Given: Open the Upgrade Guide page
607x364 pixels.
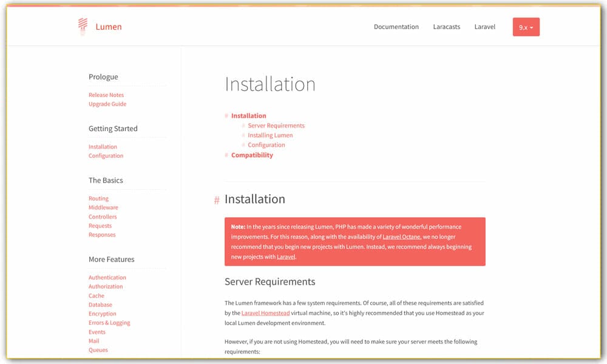Looking at the screenshot, I should click(x=107, y=104).
